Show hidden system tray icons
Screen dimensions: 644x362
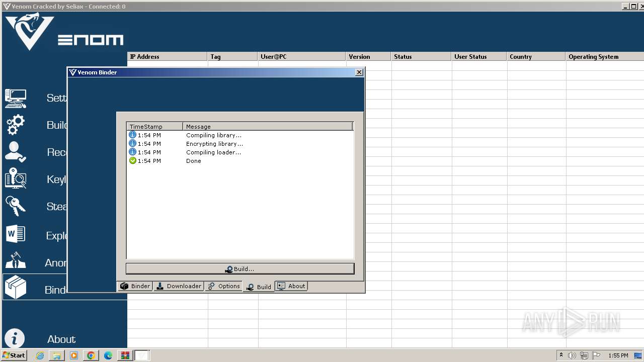(561, 355)
